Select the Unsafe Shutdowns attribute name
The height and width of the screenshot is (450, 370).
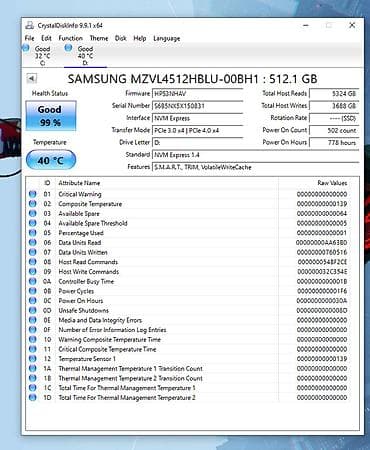click(83, 310)
